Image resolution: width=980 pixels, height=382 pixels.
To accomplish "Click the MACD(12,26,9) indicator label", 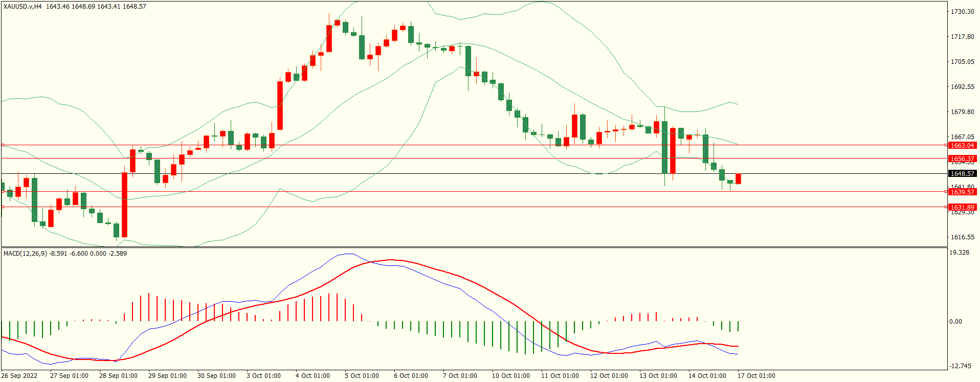I will [25, 253].
